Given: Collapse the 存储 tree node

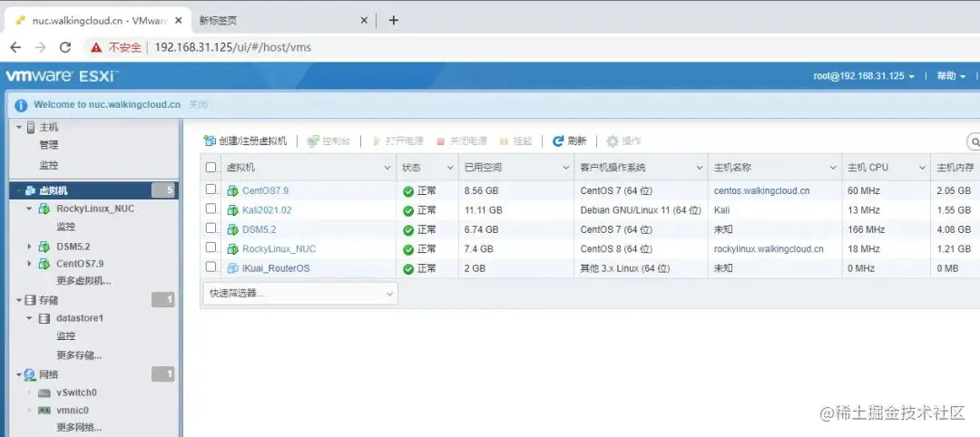Looking at the screenshot, I should pos(19,300).
